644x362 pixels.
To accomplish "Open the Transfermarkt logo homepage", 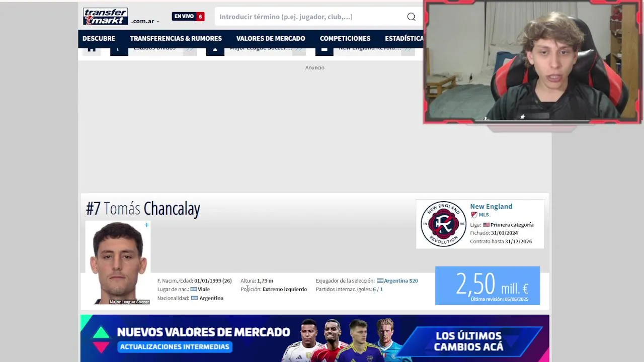I will [x=105, y=17].
